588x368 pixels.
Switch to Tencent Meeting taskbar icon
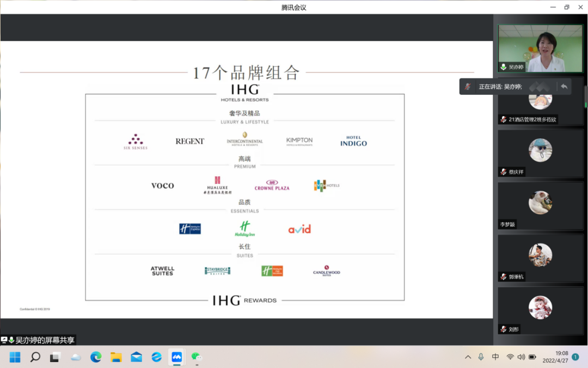tap(176, 357)
